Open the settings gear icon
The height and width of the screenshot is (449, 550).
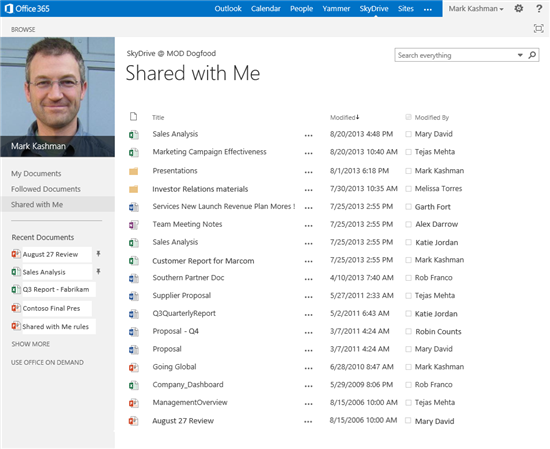519,8
